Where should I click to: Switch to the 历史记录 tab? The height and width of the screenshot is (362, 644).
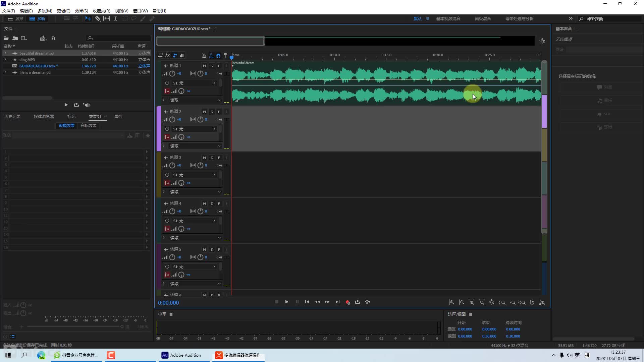click(x=12, y=116)
